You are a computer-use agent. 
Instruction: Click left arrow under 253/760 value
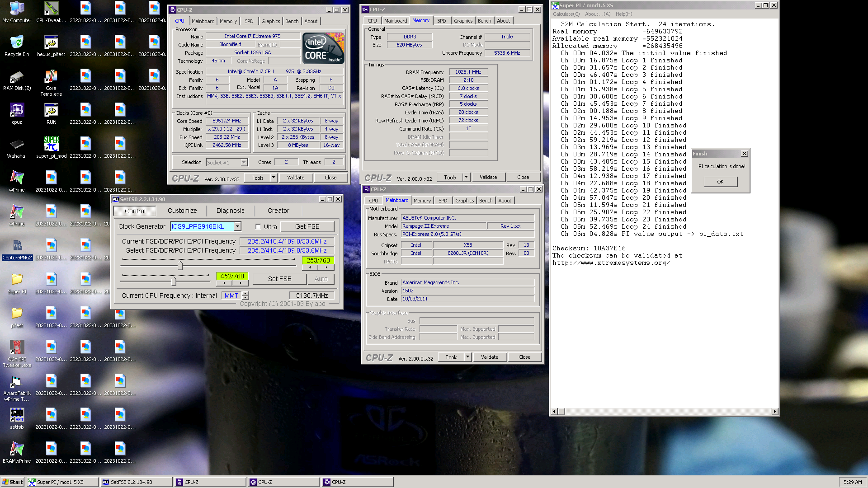coord(310,267)
